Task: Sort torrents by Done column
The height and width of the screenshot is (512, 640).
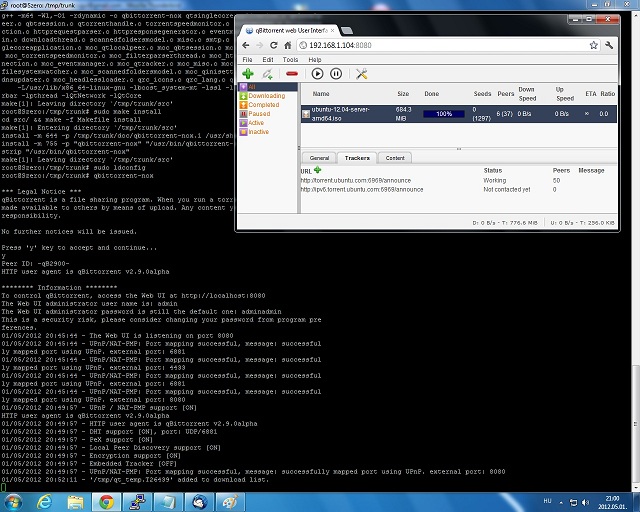Action: coord(431,93)
